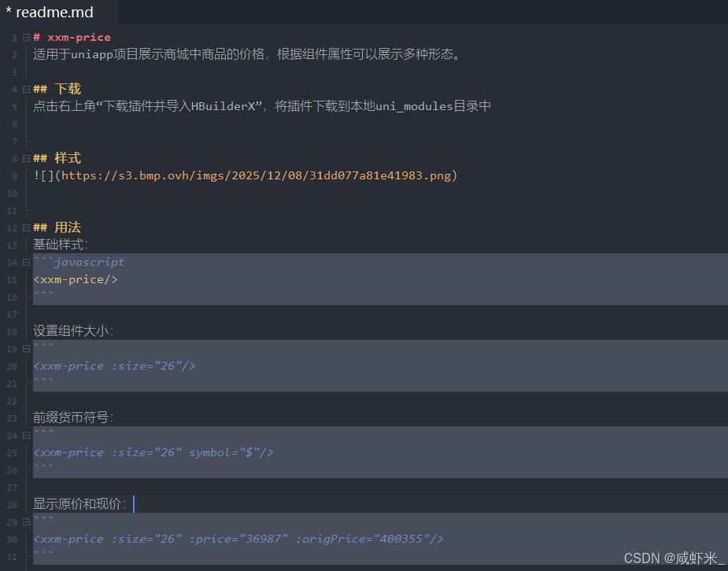Collapse the code block fold at line 19

click(x=27, y=348)
